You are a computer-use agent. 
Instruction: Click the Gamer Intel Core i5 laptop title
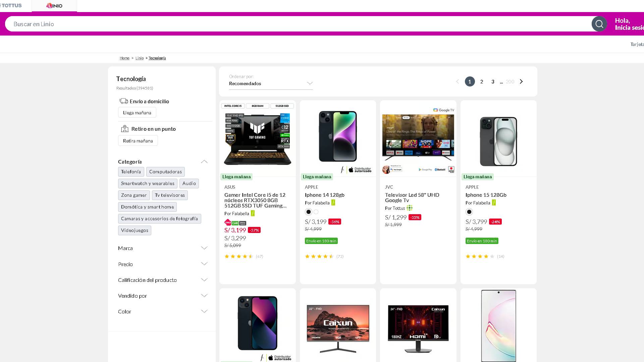click(x=255, y=200)
